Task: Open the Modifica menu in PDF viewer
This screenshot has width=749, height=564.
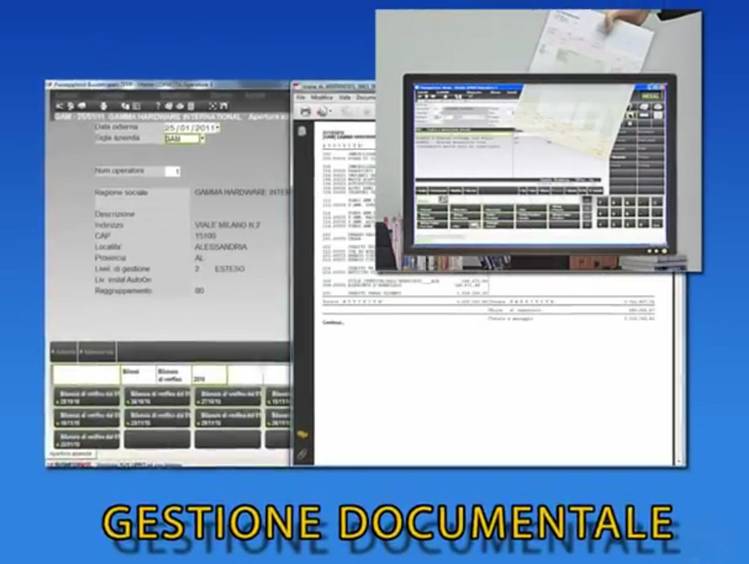Action: [x=320, y=98]
